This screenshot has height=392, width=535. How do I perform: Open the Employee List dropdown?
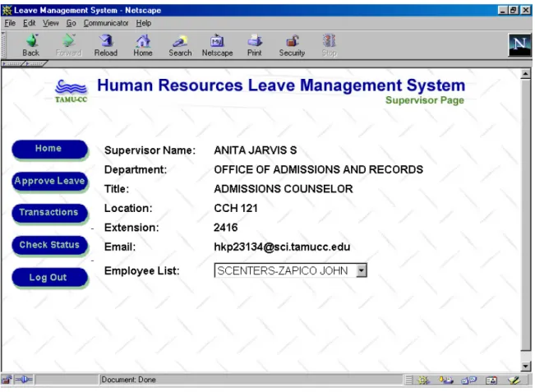361,270
